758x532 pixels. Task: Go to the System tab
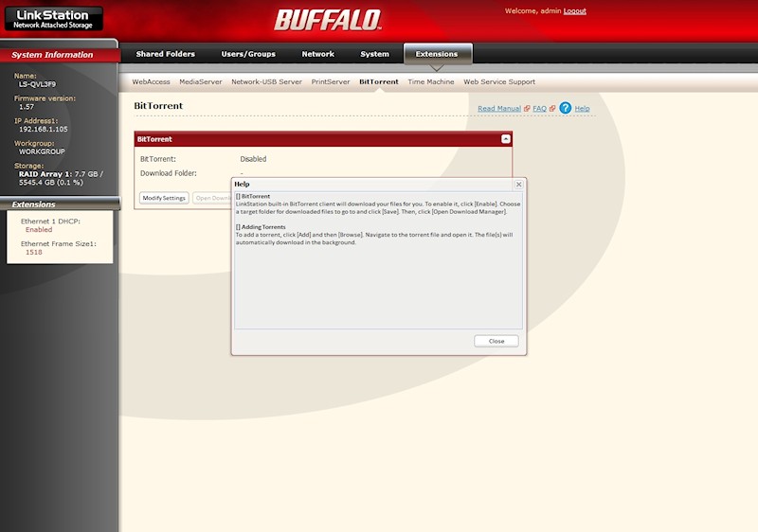(374, 54)
